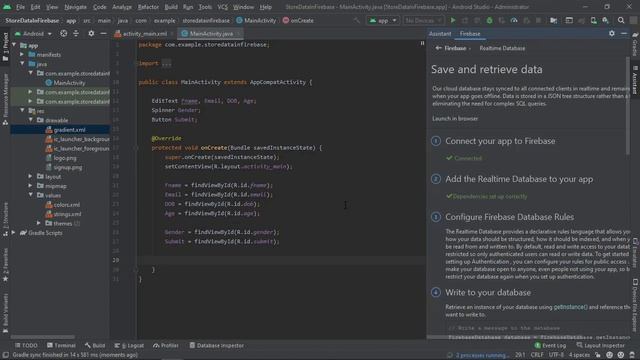Click the green Debug bug icon
The height and width of the screenshot is (360, 640).
[x=489, y=20]
